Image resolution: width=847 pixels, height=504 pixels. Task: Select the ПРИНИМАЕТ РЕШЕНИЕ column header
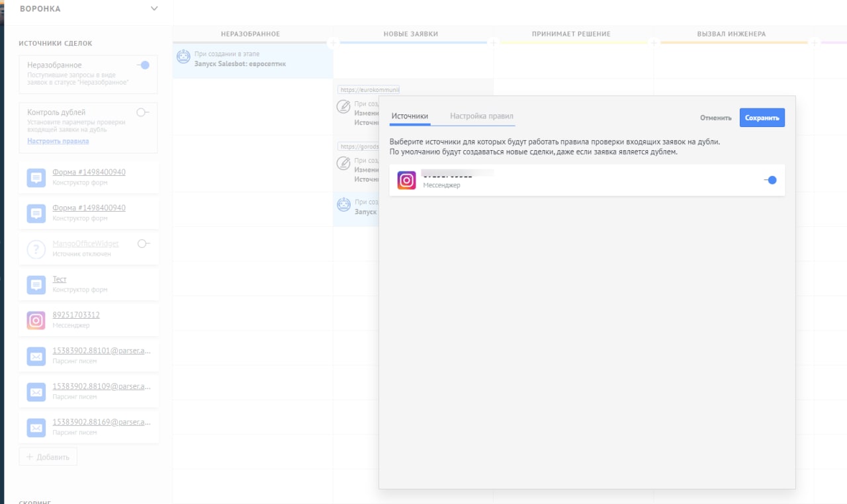[x=571, y=34]
